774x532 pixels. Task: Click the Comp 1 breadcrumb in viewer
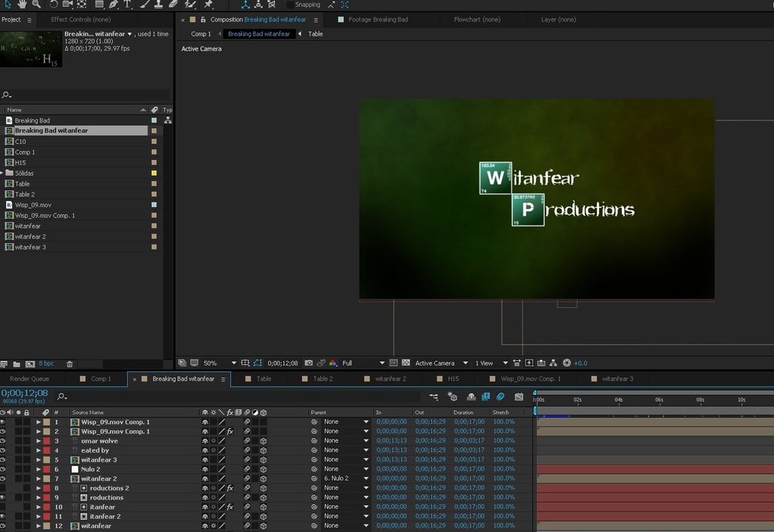200,34
